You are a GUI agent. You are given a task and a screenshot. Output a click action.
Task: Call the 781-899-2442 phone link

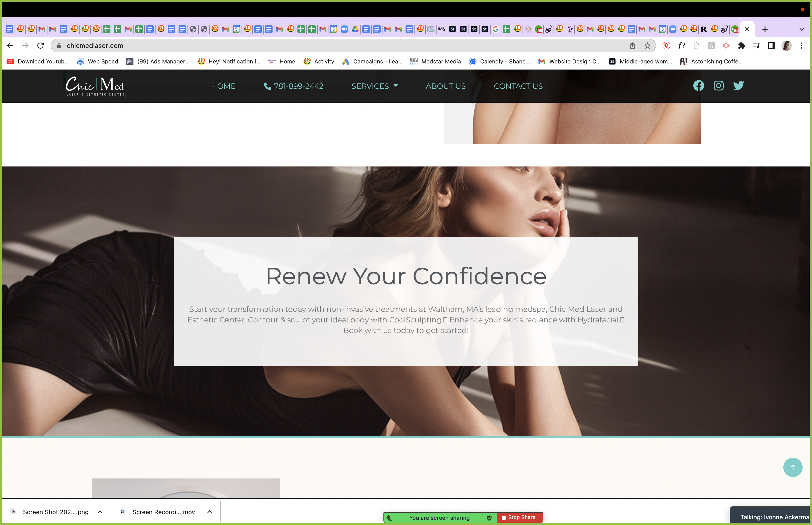tap(293, 86)
